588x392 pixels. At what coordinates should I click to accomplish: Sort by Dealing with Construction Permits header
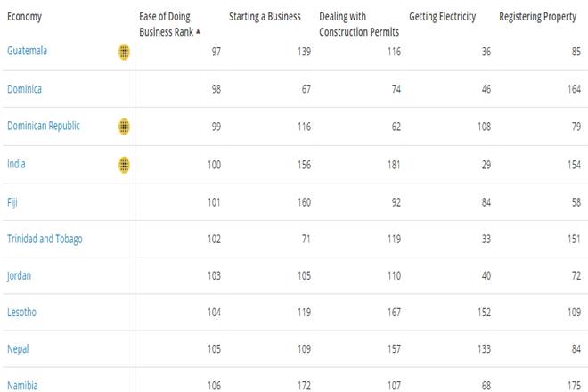pyautogui.click(x=359, y=24)
